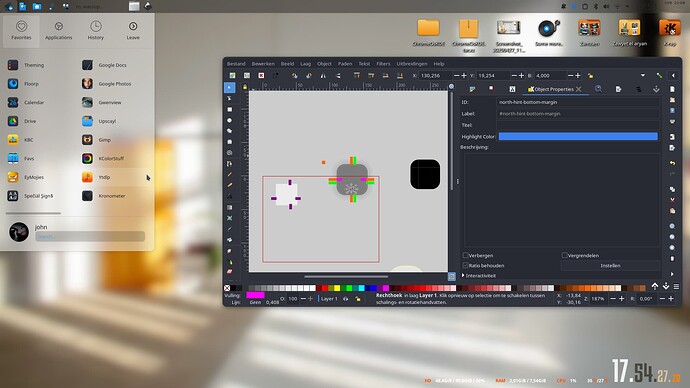
Task: Select the Selector arrow tool in Inkscape
Action: pos(229,88)
